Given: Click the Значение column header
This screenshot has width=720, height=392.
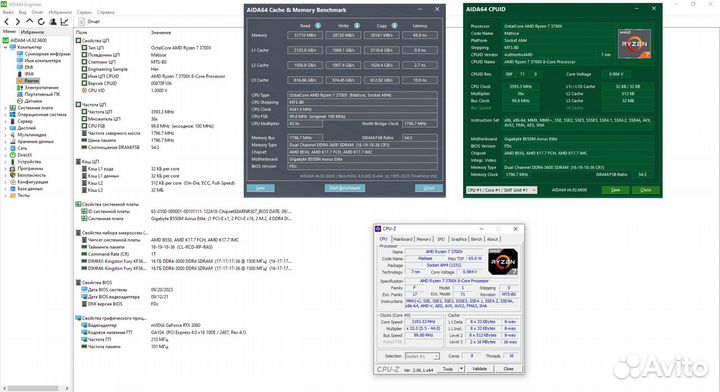Looking at the screenshot, I should 161,33.
